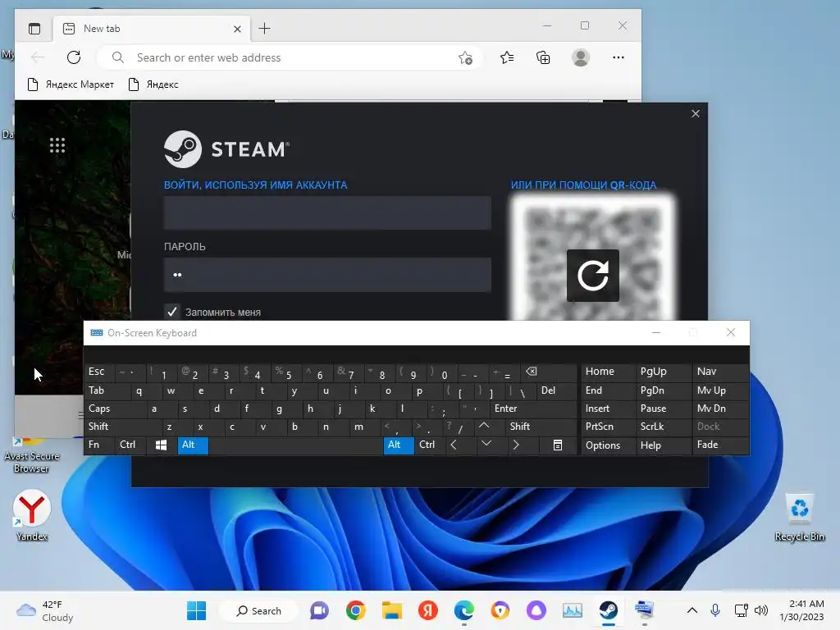Image resolution: width=840 pixels, height=630 pixels.
Task: Click the Home key on On-Screen Keyboard
Action: click(608, 372)
